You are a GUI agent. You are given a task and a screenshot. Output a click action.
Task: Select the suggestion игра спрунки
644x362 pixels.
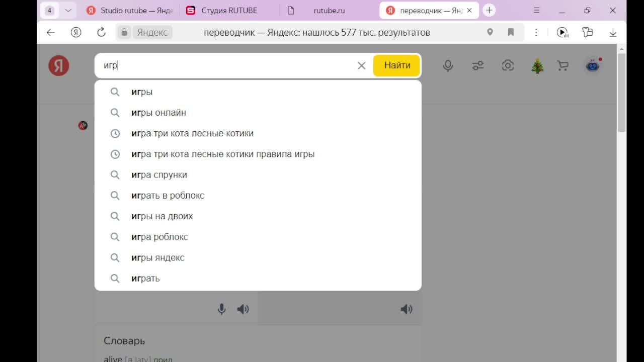(258, 174)
